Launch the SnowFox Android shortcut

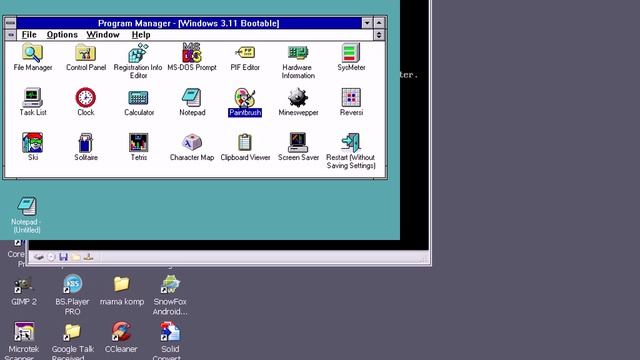click(x=170, y=295)
